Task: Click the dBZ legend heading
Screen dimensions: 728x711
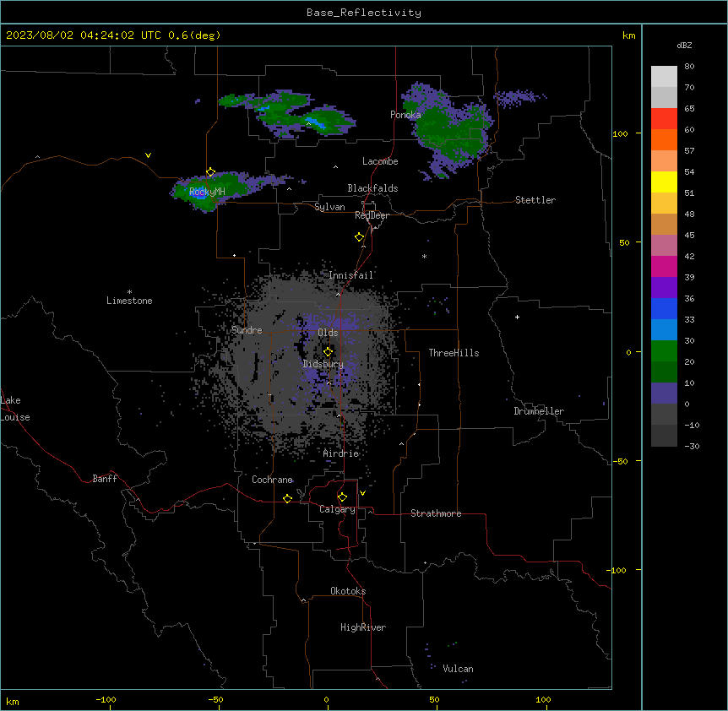Action: click(x=684, y=45)
